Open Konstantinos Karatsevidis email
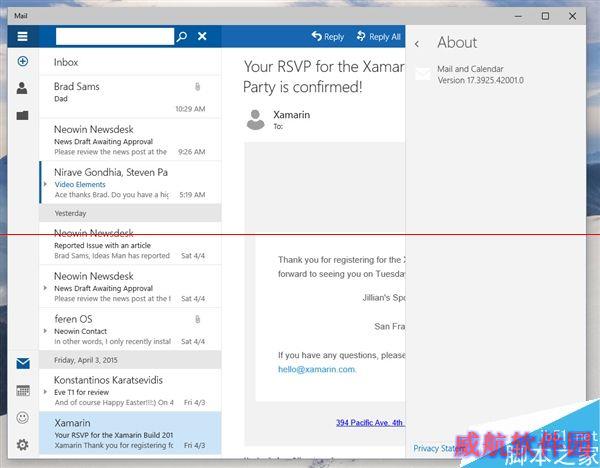 130,390
